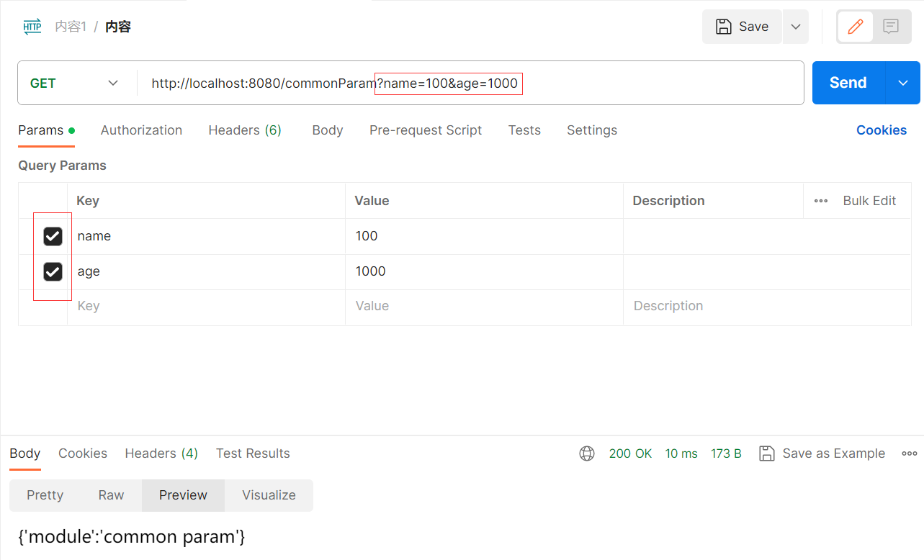Switch to the Authorization tab

(x=141, y=130)
